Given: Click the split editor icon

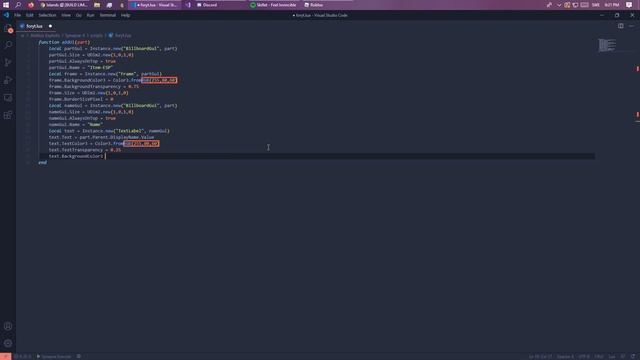Looking at the screenshot, I should point(620,26).
